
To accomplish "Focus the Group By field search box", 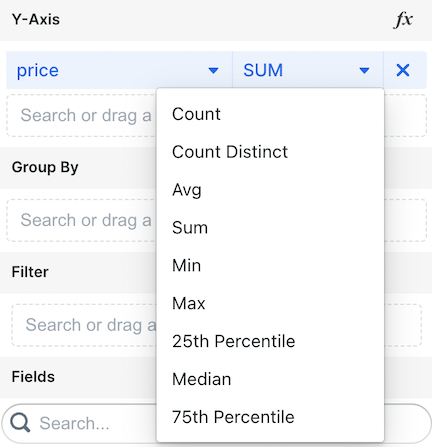I will (81, 220).
